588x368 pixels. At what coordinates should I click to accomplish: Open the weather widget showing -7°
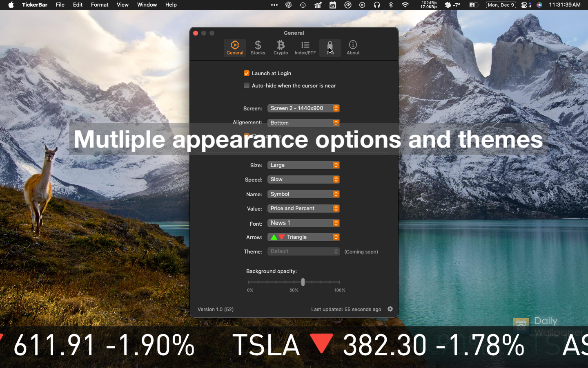click(x=452, y=5)
